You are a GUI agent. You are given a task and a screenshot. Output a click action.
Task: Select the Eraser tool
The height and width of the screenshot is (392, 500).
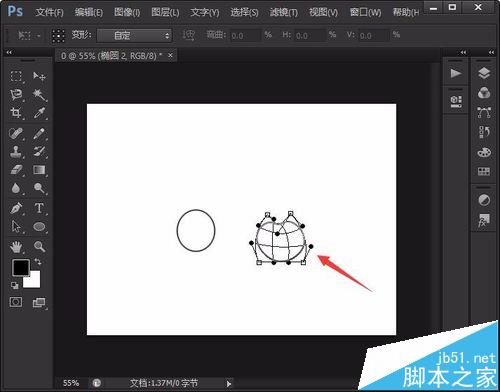point(16,170)
